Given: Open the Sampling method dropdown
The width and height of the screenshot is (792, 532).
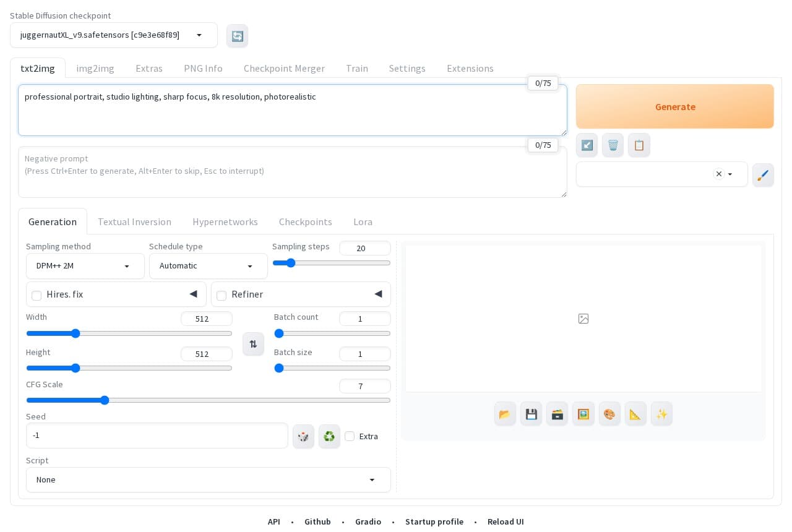Looking at the screenshot, I should 85,266.
